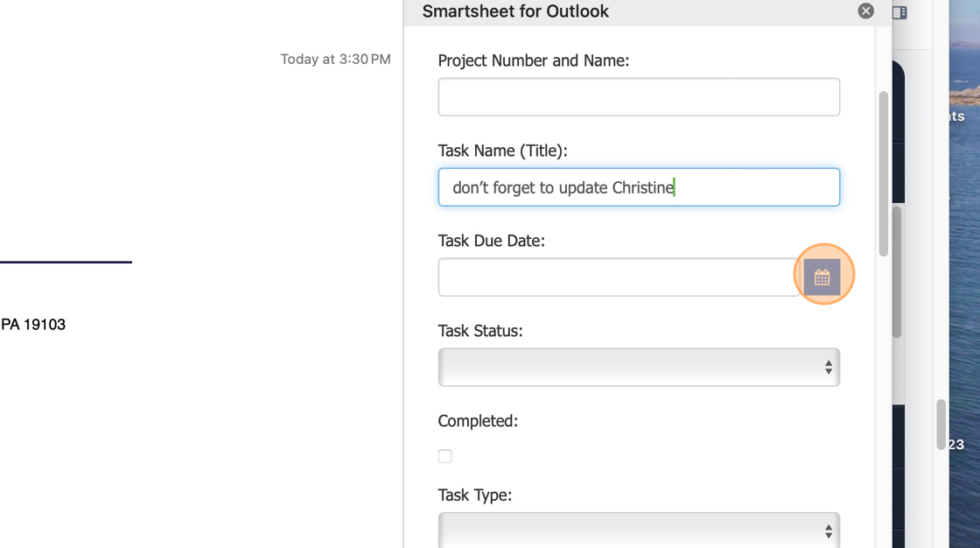
Task: Open the Task Due Date calendar picker
Action: click(822, 278)
